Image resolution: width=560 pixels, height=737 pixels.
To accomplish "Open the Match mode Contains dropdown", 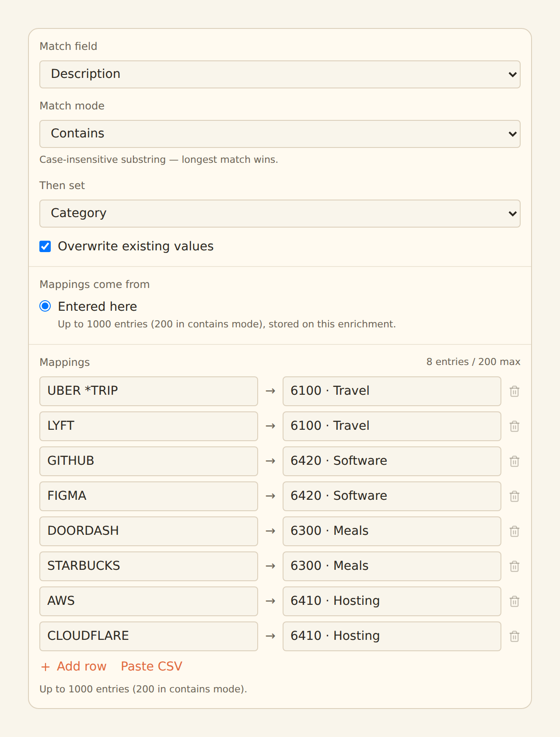I will [280, 134].
